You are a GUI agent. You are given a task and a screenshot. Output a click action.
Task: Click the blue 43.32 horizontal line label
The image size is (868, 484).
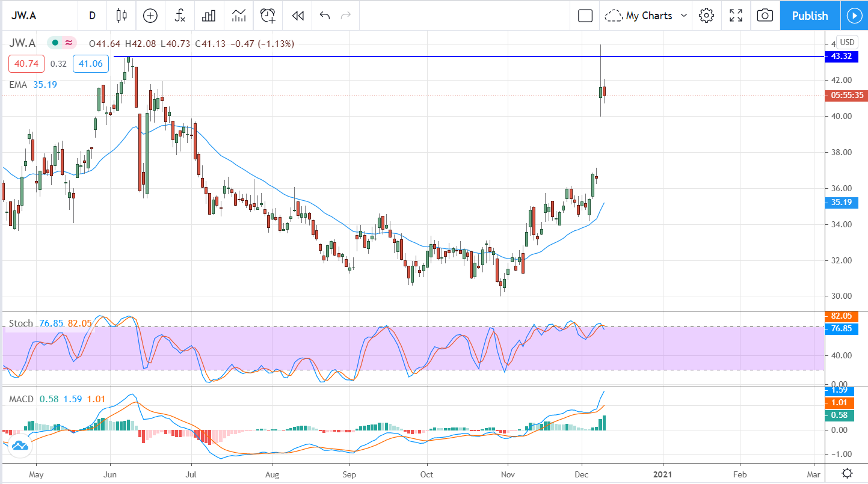point(840,57)
